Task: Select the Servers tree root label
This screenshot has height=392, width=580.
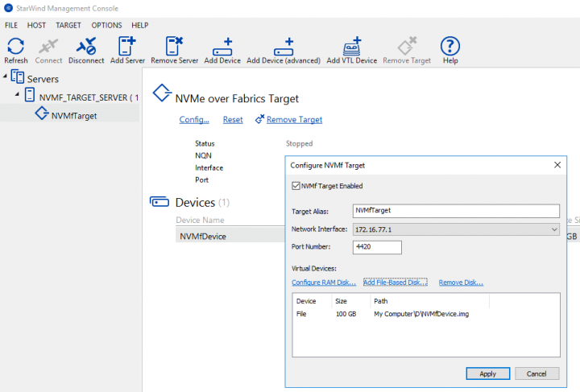Action: coord(43,79)
